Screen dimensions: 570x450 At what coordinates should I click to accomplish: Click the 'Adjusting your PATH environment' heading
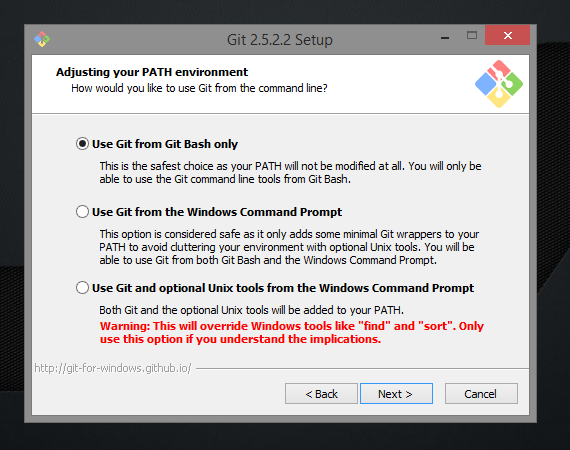(152, 72)
